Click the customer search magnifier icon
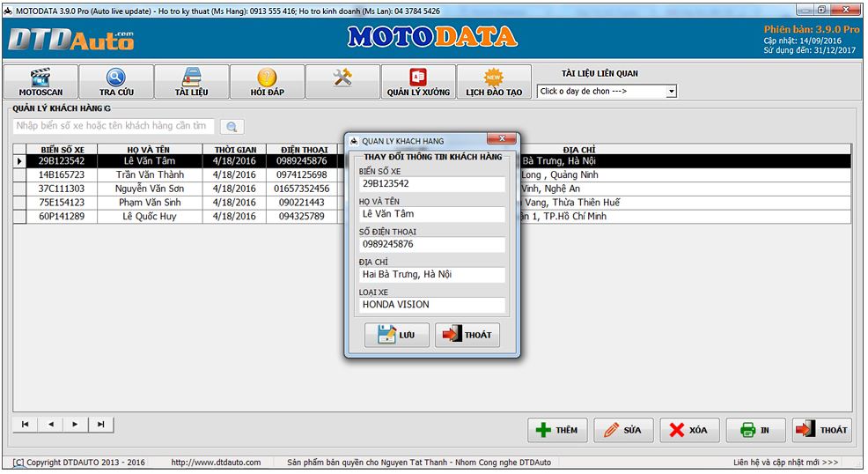The image size is (868, 474). [232, 127]
